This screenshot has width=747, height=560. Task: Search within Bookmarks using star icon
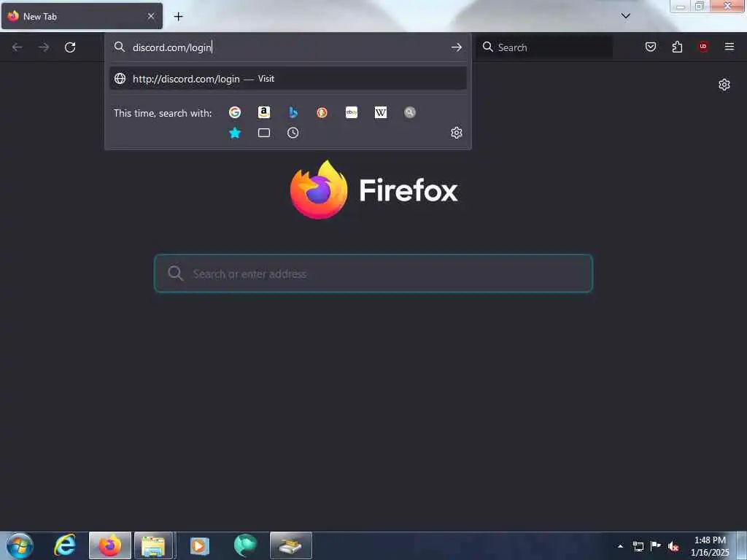235,133
